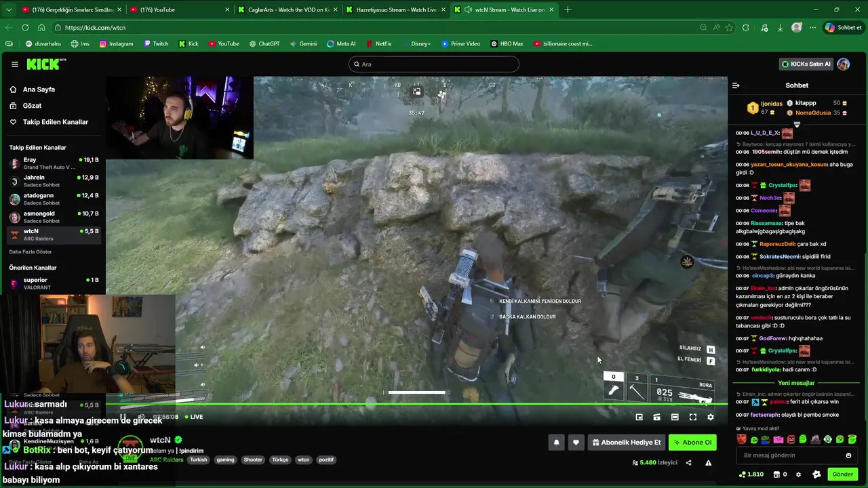Click browser zoom out magnifier icon
The height and width of the screenshot is (488, 868).
click(703, 28)
